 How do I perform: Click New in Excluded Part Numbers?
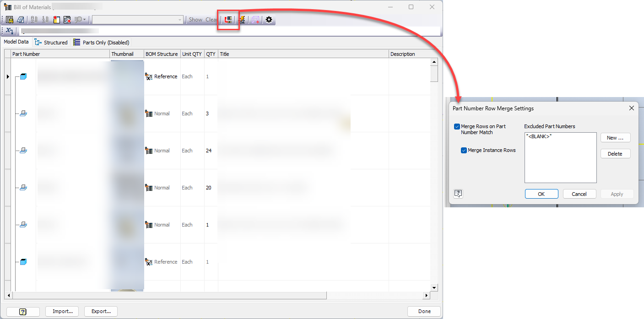click(x=615, y=137)
